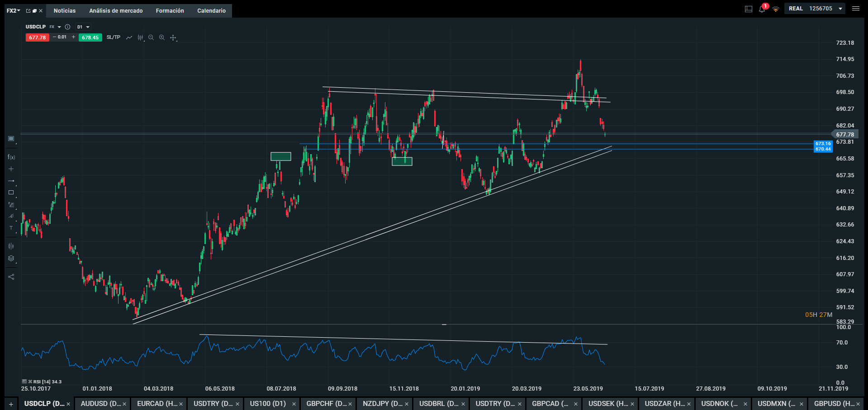Click the red 677.78 sell button
Screen dimensions: 868x410
[x=37, y=38]
